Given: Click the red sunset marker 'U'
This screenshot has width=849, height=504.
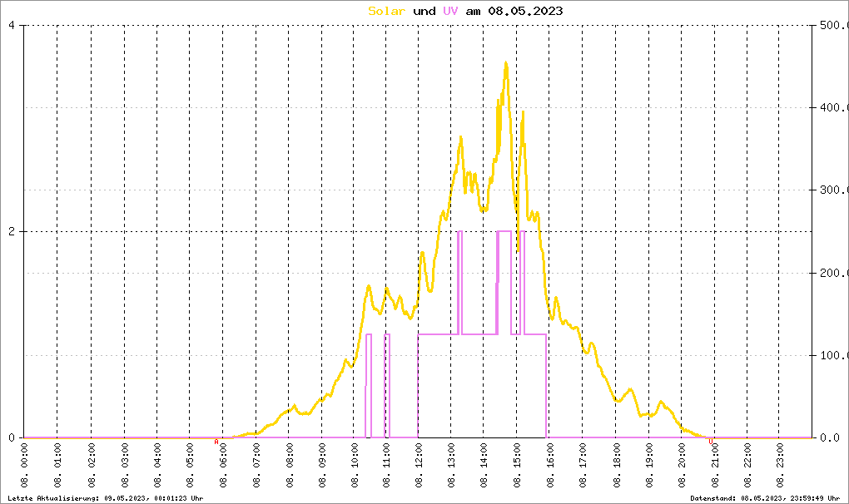Looking at the screenshot, I should (710, 442).
